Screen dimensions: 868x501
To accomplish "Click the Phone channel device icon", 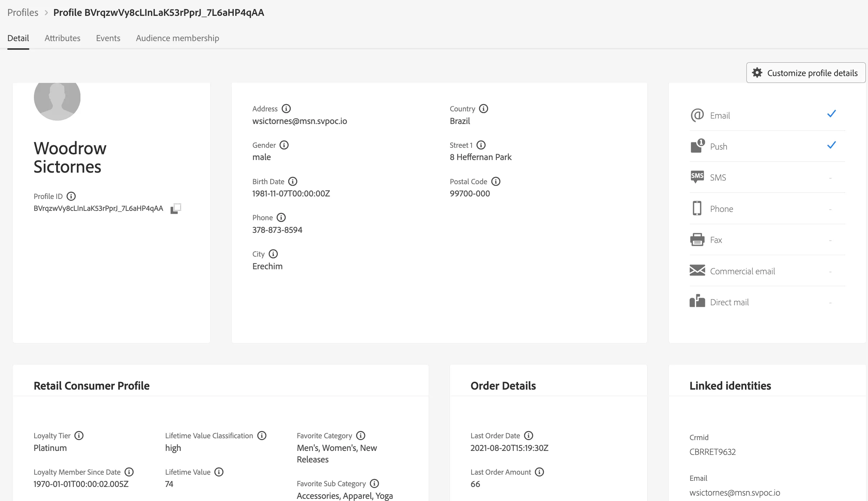I will (x=697, y=208).
